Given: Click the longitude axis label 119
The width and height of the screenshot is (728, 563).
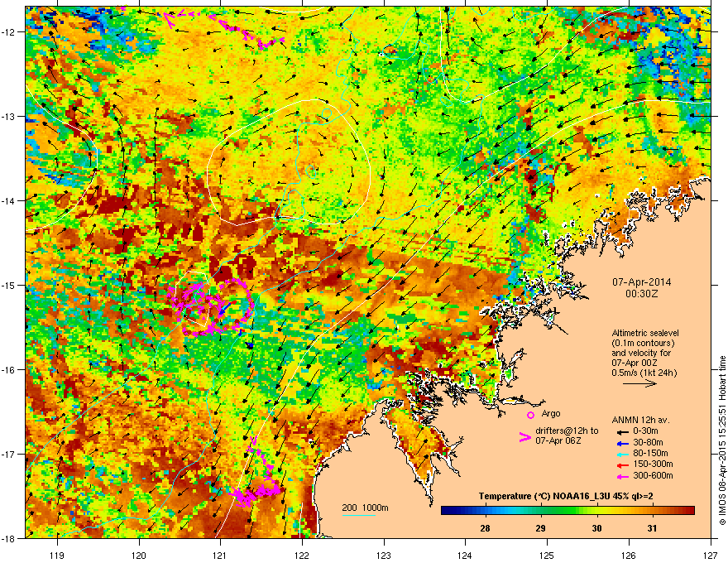Looking at the screenshot, I should click(x=57, y=555).
